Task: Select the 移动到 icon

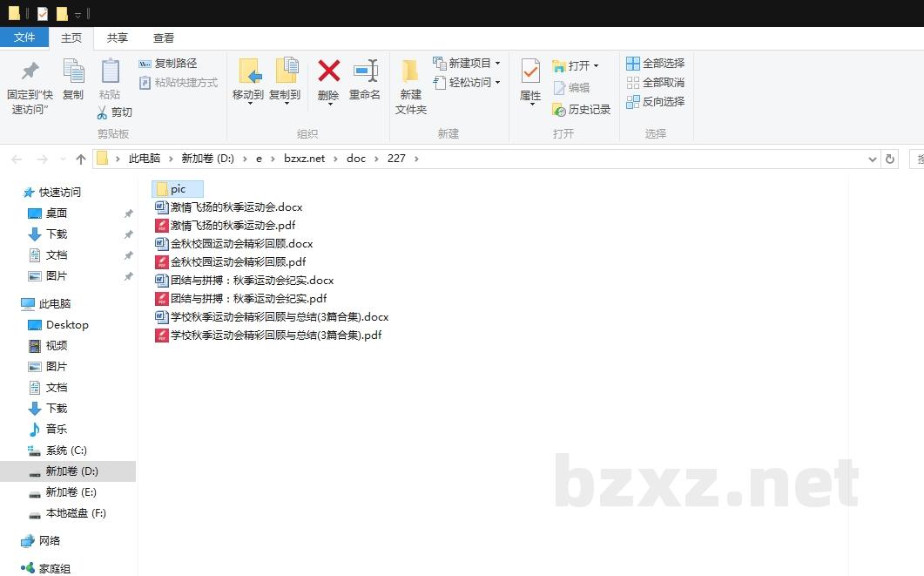Action: [x=248, y=83]
